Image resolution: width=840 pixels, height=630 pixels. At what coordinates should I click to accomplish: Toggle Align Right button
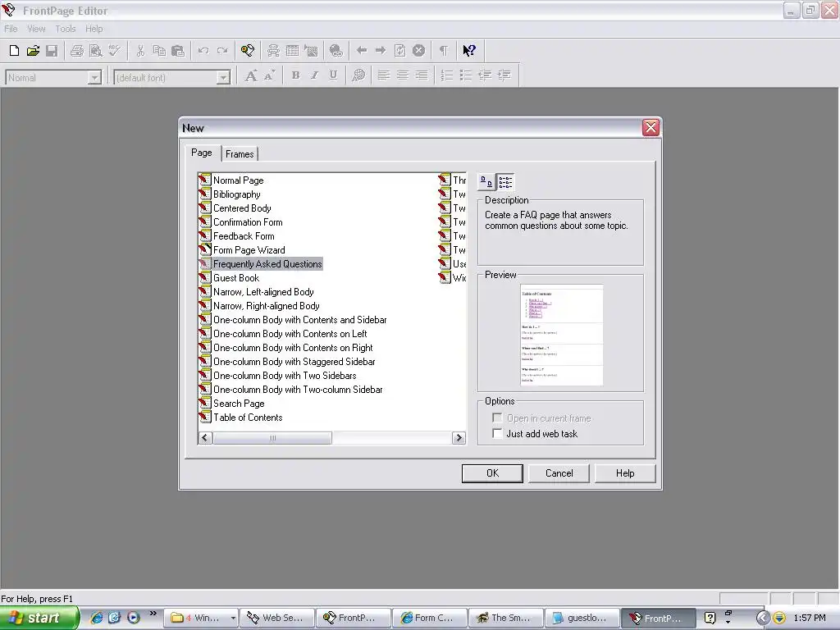[x=422, y=76]
